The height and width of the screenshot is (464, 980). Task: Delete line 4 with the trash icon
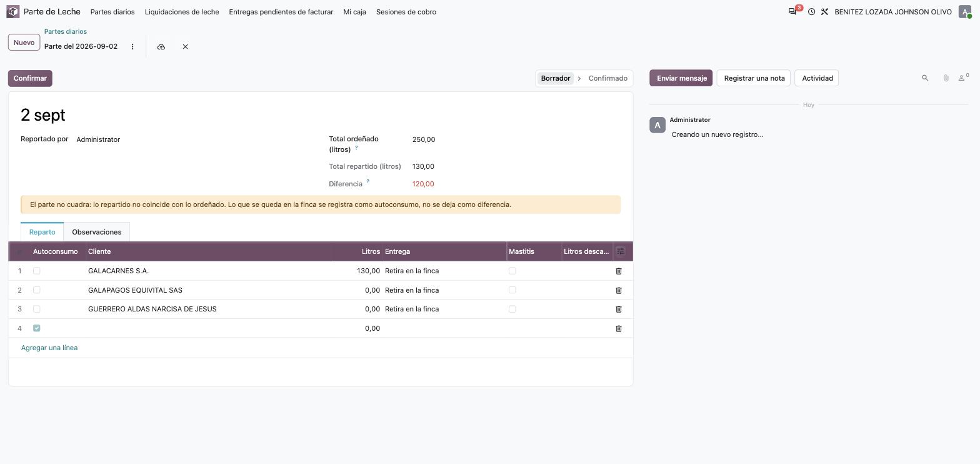tap(619, 328)
